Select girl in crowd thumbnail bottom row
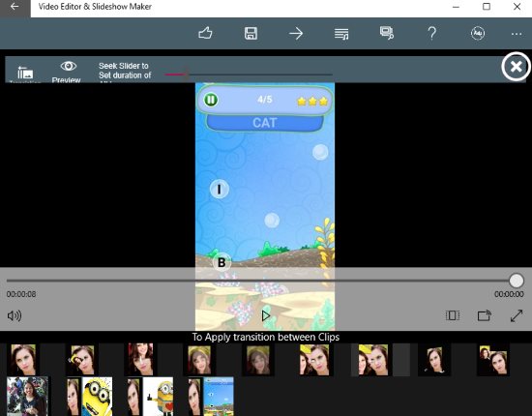The width and height of the screenshot is (532, 416). (x=27, y=397)
